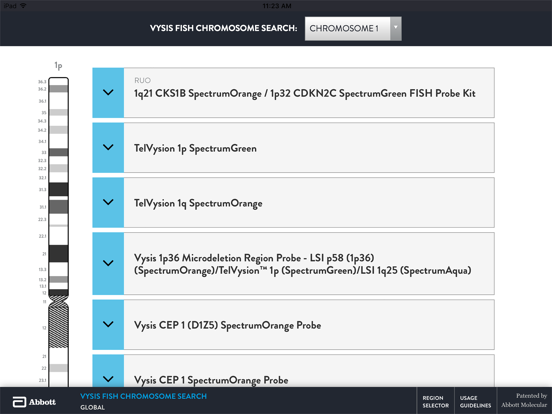Select the 36.2 band near top of ideogram

pyautogui.click(x=58, y=89)
